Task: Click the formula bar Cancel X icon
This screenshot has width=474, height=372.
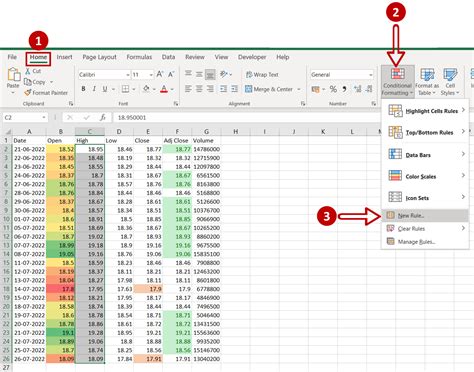Action: click(x=70, y=117)
